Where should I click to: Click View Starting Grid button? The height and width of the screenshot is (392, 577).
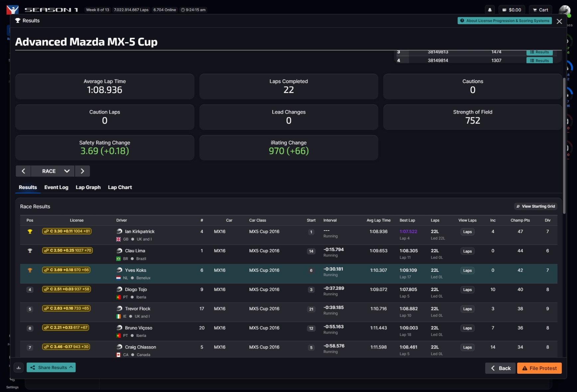coord(535,206)
